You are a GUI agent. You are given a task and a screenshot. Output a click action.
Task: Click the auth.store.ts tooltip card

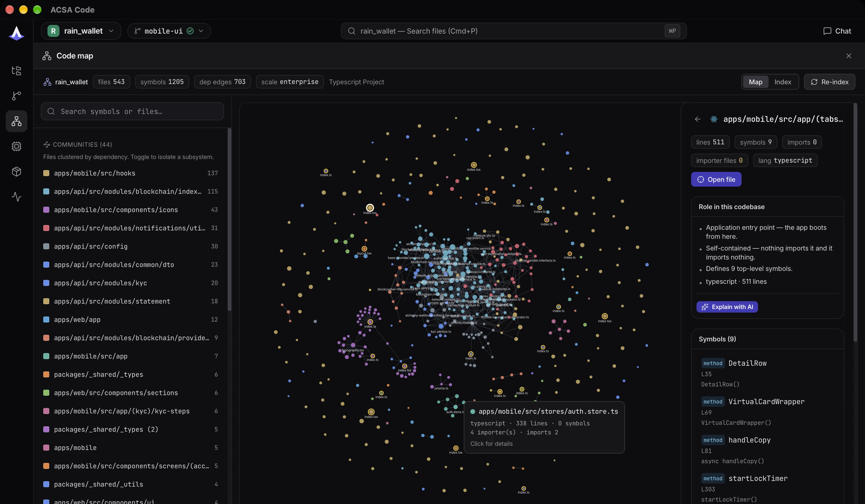click(544, 427)
